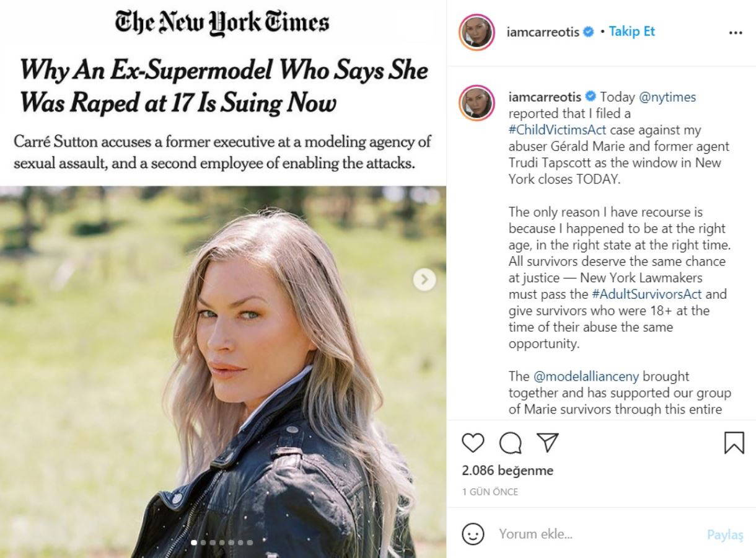Open the #AdultSurvivorsAct hashtag
Image resolution: width=756 pixels, height=558 pixels.
(648, 294)
